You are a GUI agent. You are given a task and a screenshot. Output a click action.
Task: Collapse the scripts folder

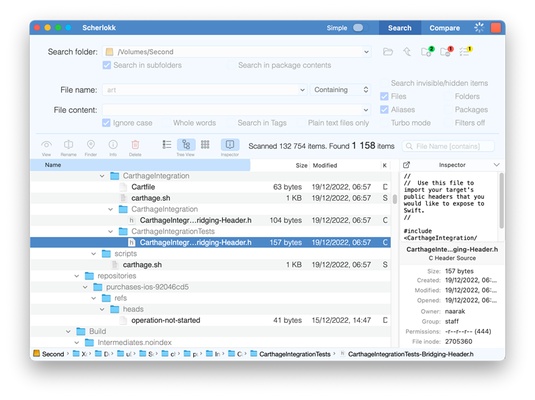coord(93,254)
